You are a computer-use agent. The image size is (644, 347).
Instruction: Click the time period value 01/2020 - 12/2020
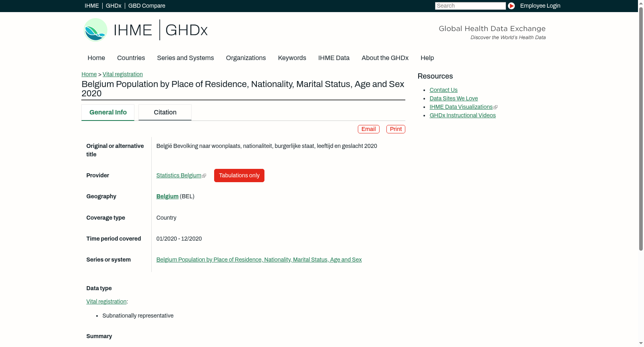pyautogui.click(x=179, y=239)
